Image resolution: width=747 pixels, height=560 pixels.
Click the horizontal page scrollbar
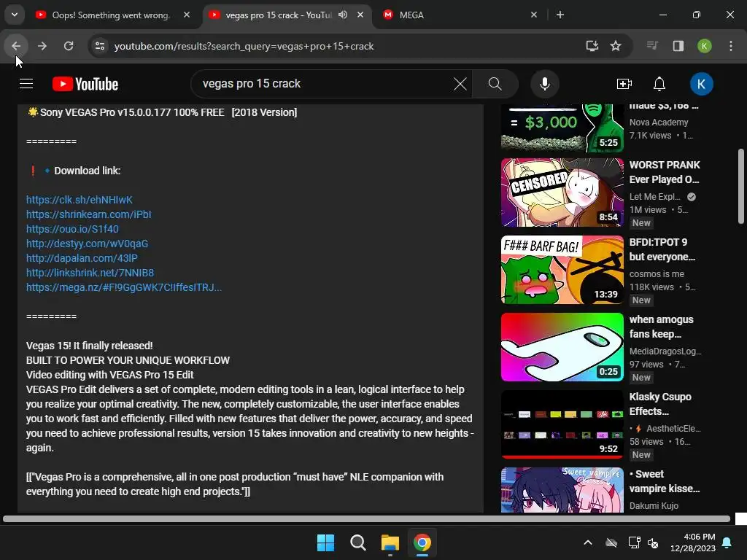click(x=366, y=519)
